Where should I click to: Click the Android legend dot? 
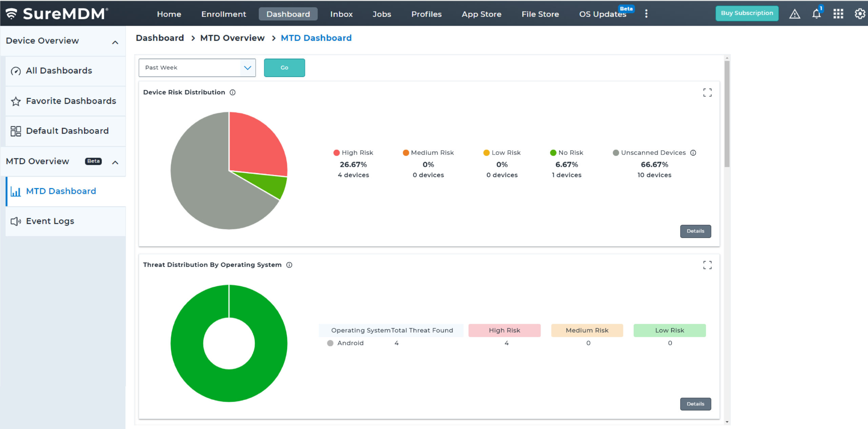coord(330,343)
